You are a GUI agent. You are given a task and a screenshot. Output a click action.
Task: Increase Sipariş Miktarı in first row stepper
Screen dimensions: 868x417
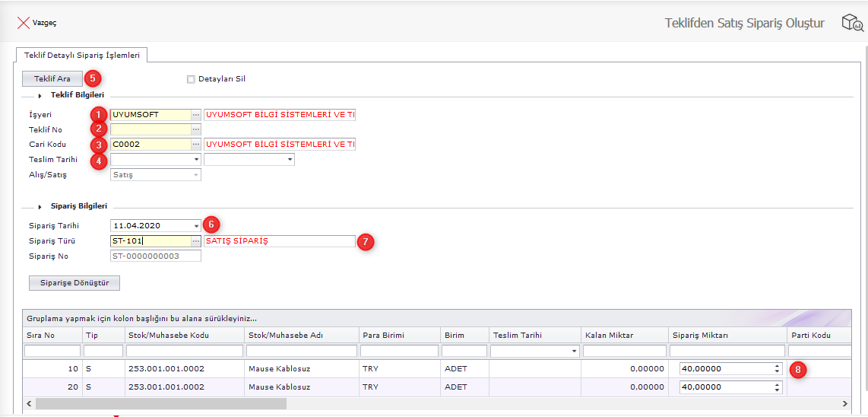coord(777,366)
